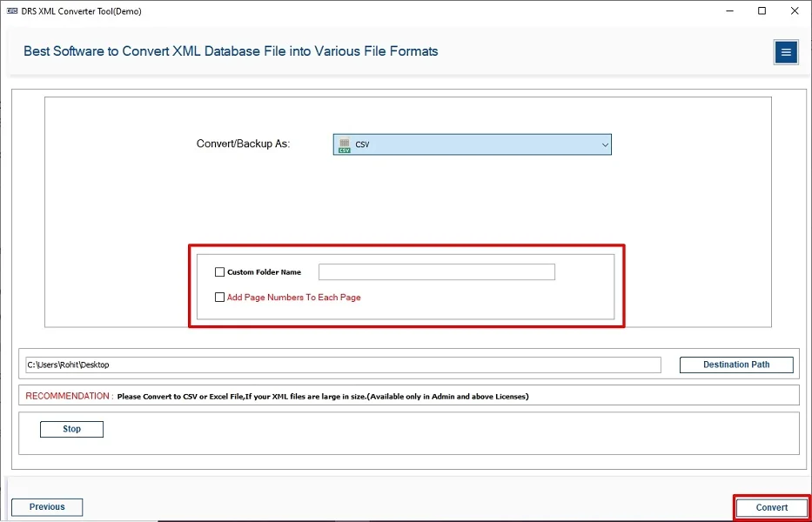The height and width of the screenshot is (522, 812).
Task: Click the red RECOMMENDATION notice text
Action: tap(69, 396)
